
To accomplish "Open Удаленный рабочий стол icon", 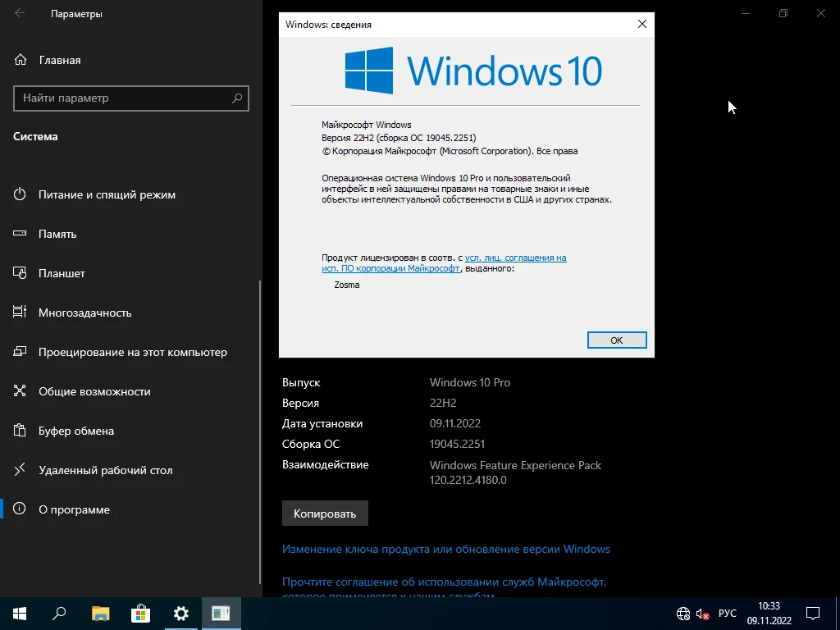I will pyautogui.click(x=21, y=470).
